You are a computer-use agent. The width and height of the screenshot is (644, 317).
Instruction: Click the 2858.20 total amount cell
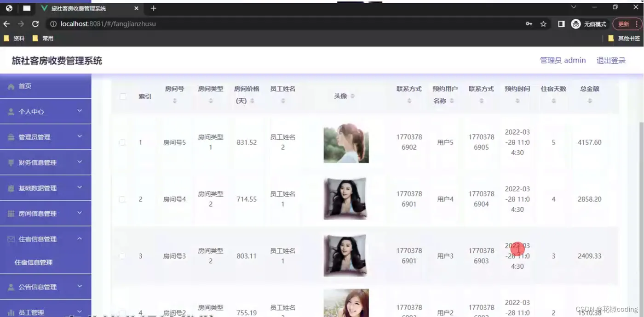(x=589, y=199)
